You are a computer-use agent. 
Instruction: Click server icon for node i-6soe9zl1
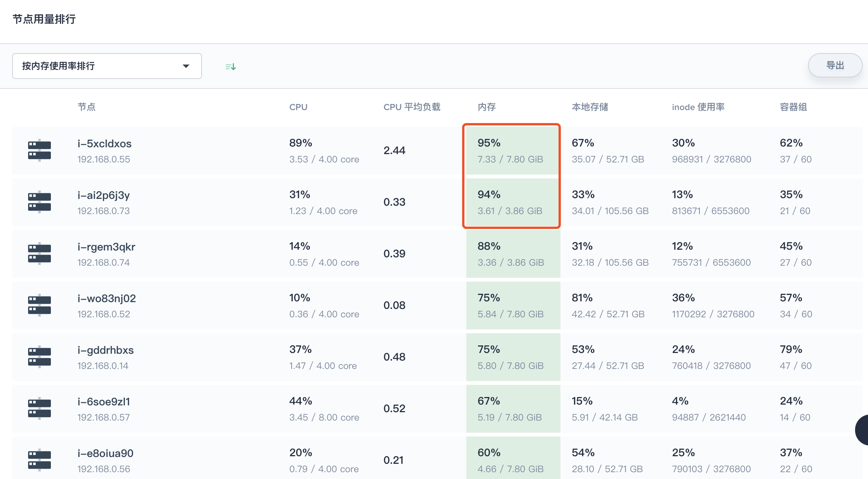coord(39,408)
